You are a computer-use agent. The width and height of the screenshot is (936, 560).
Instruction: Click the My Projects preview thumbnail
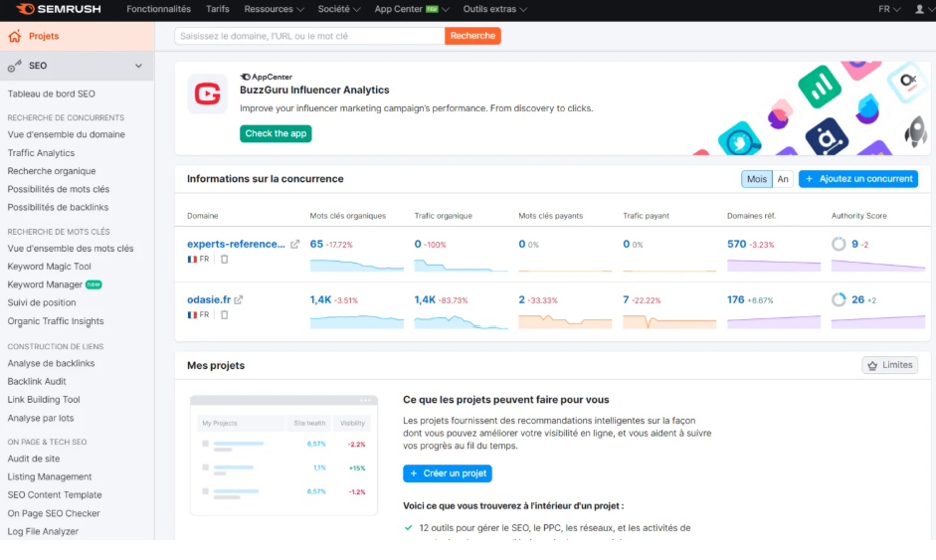pos(283,456)
